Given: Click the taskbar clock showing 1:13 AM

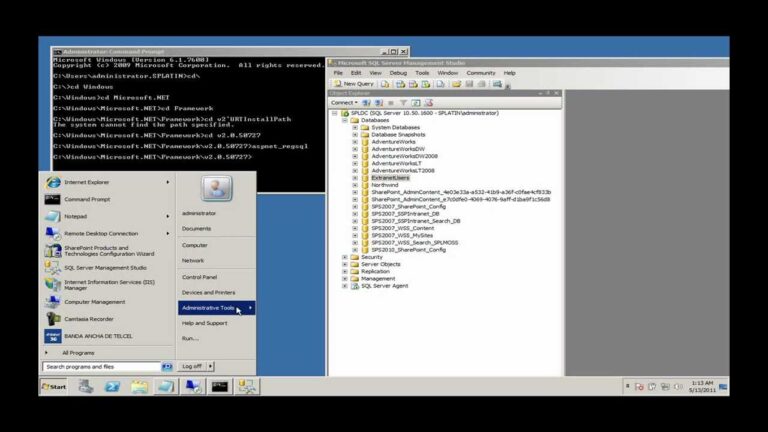Looking at the screenshot, I should (702, 386).
